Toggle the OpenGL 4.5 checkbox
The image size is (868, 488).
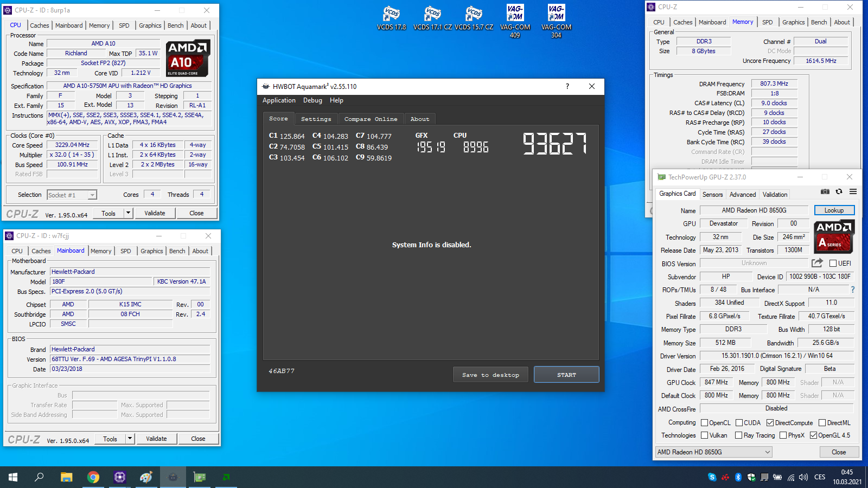(x=813, y=435)
